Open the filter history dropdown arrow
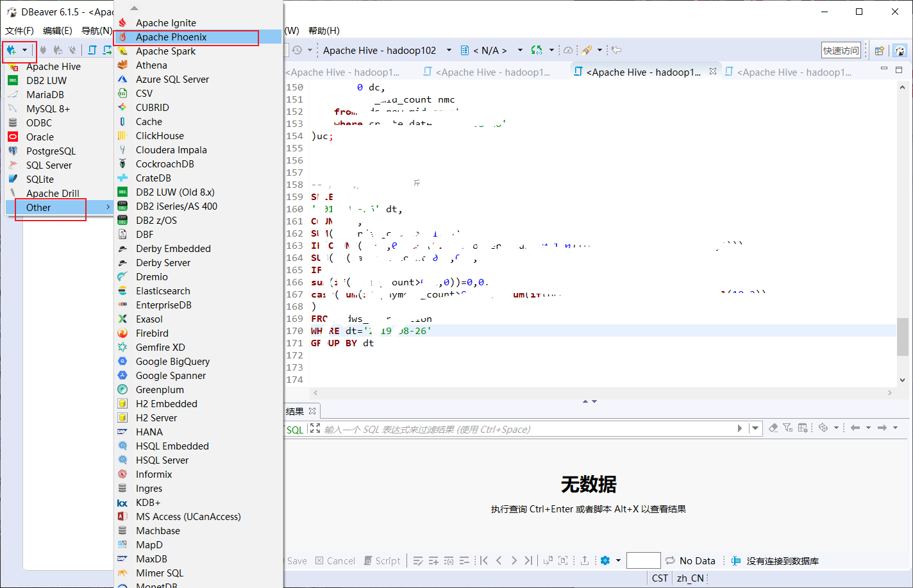The image size is (913, 588). coord(755,429)
